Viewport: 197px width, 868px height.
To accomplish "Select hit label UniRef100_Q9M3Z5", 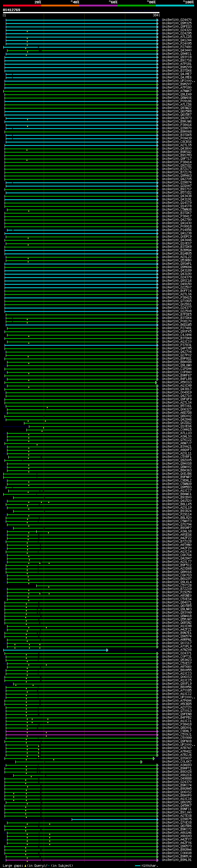I will point(177,23).
